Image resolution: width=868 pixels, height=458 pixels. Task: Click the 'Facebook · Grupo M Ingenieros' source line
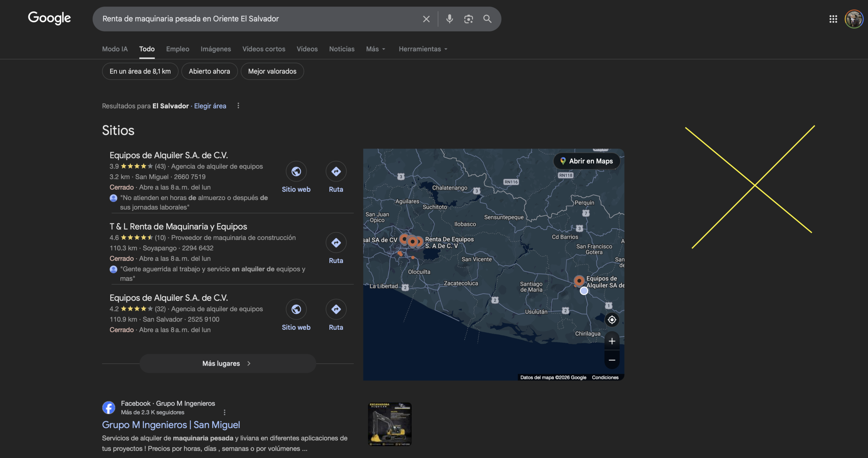point(168,403)
